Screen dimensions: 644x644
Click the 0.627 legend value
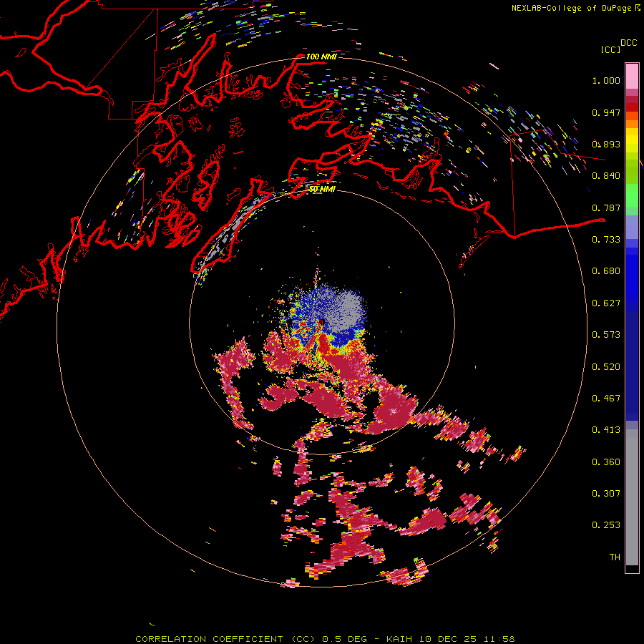pos(606,303)
